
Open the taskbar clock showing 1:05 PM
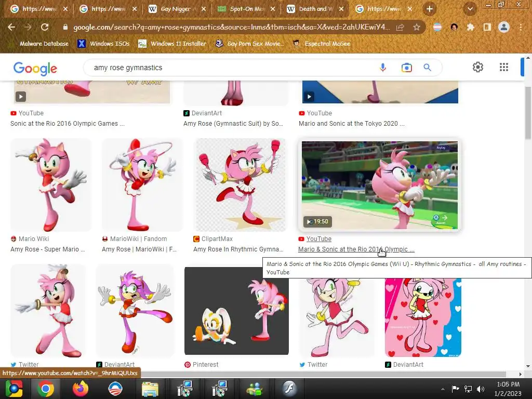pos(508,389)
